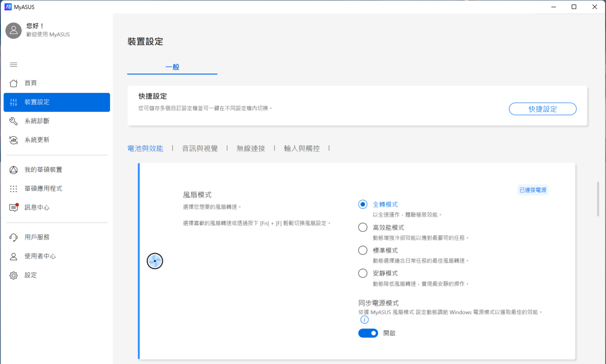The width and height of the screenshot is (606, 364).
Task: Click the user avatar profile icon
Action: pos(14,30)
